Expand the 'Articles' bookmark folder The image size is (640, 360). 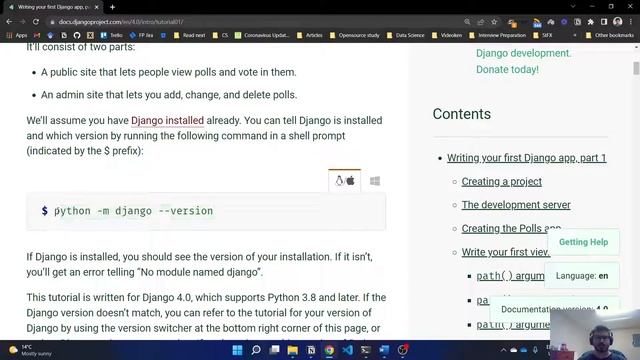310,36
